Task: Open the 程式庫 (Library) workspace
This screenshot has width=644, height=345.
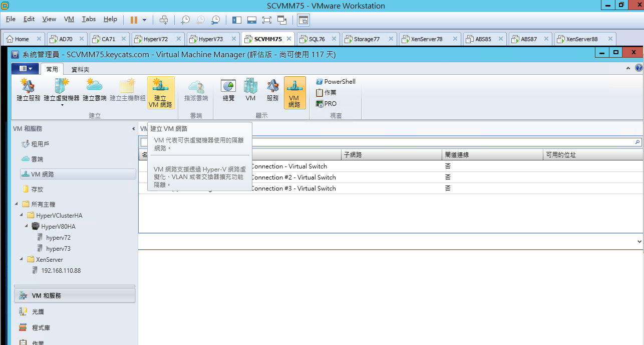Action: click(x=75, y=327)
